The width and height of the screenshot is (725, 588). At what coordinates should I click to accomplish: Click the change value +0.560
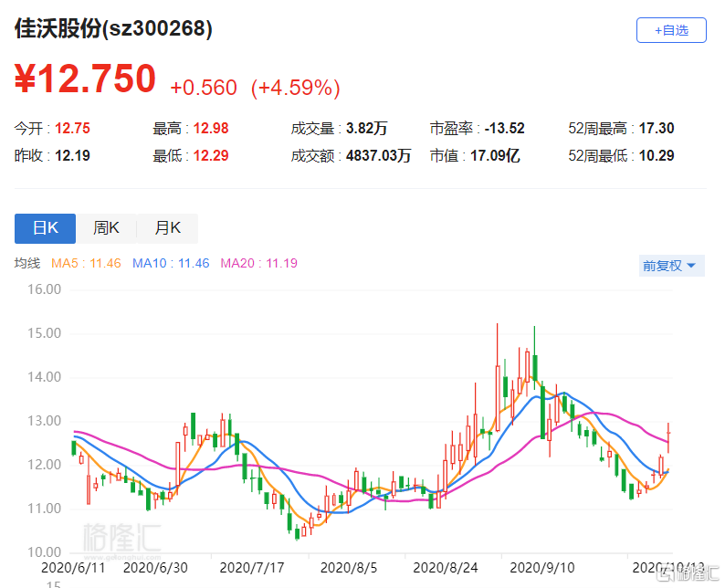pyautogui.click(x=204, y=88)
